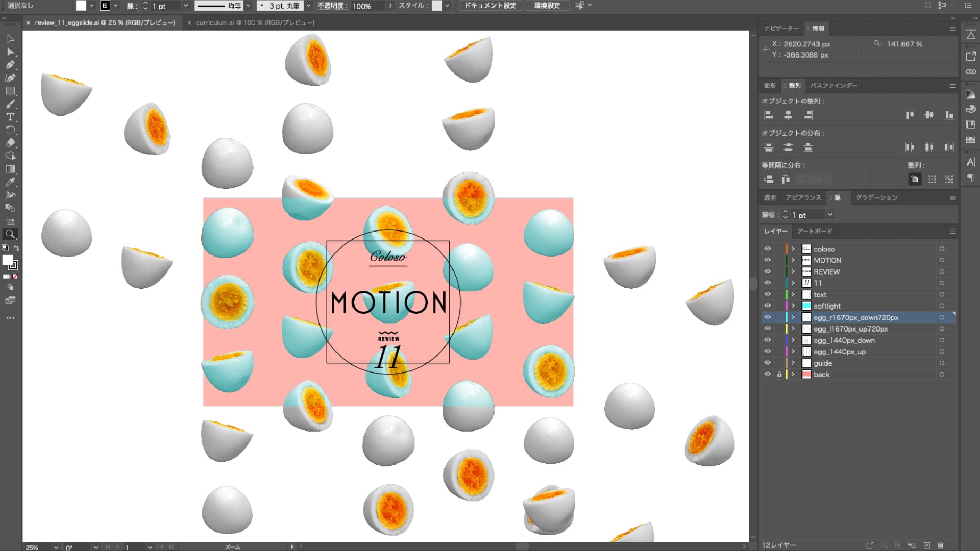Switch to the curriculum.ai document tab
Screen dimensions: 980x551
tap(255, 22)
